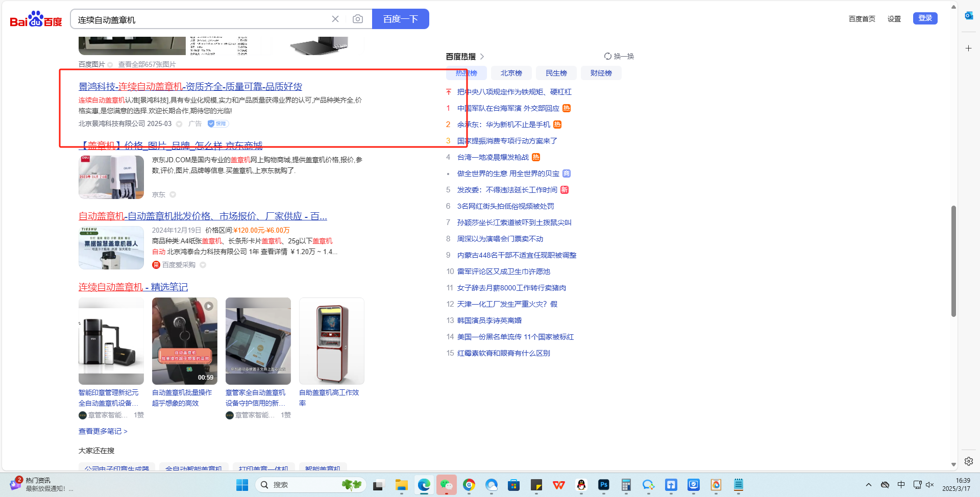980x497 pixels.
Task: Click the 保障 badge under the 景鸿科技 result
Action: [x=218, y=123]
